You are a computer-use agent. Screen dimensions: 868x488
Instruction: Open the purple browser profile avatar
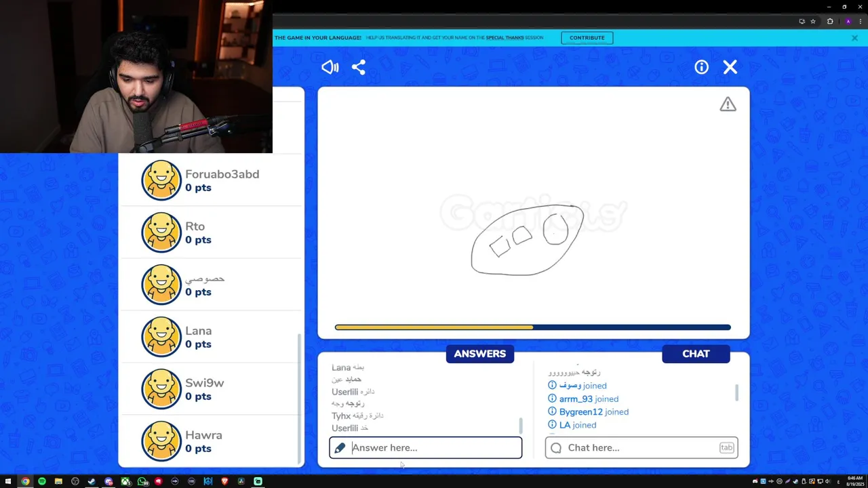pos(848,21)
